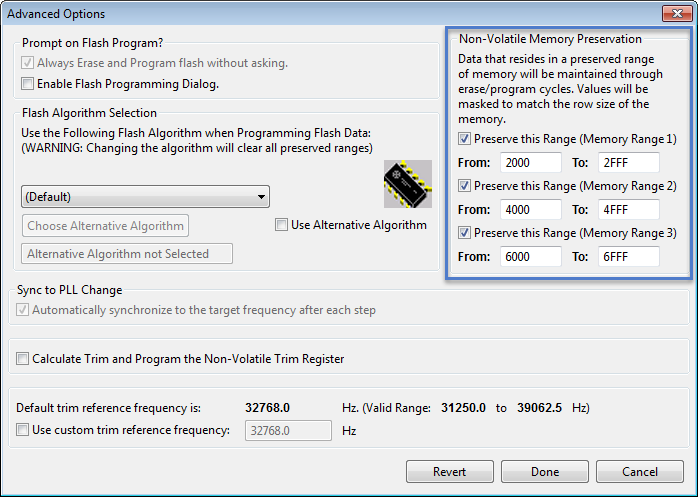The height and width of the screenshot is (497, 698).
Task: Focus the Range 3 To field 6FFF
Action: tap(629, 257)
